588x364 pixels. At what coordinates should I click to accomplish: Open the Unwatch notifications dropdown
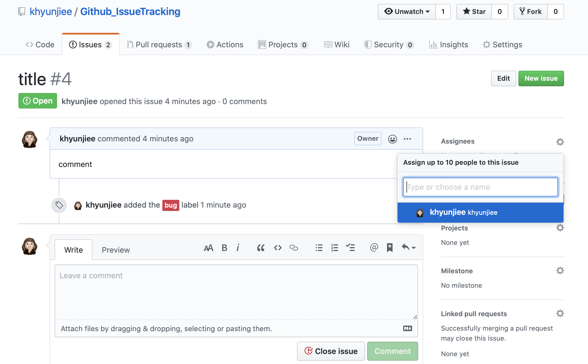[407, 12]
